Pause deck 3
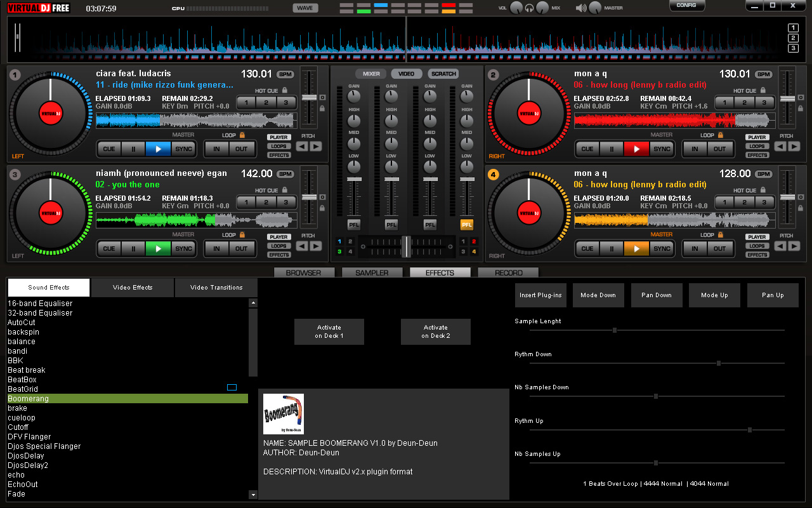Screen dimensions: 812x508 [x=133, y=249]
